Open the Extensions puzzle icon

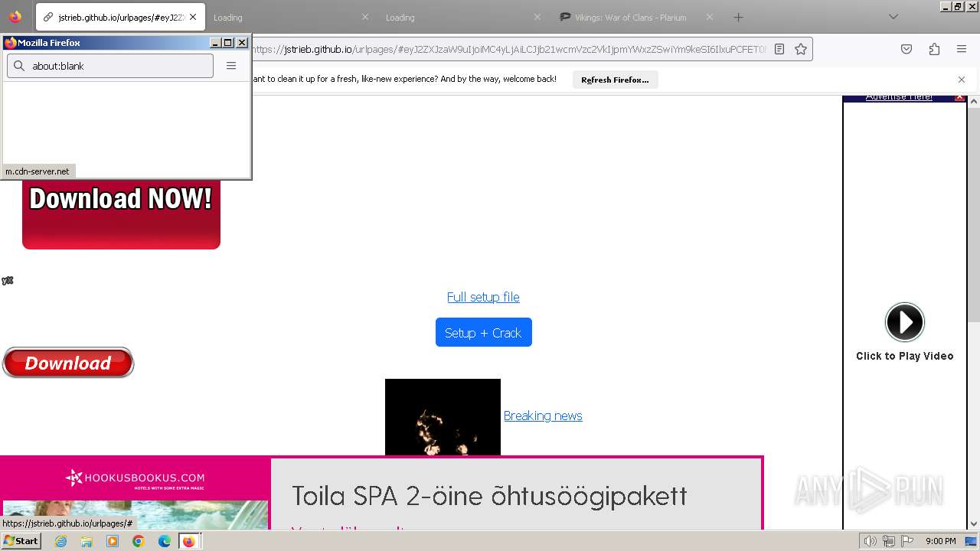[934, 49]
